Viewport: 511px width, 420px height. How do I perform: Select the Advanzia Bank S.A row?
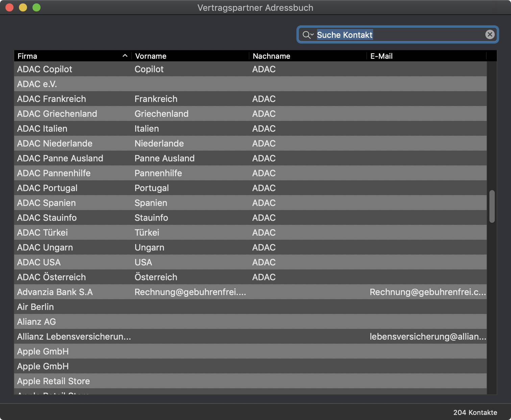(x=250, y=292)
